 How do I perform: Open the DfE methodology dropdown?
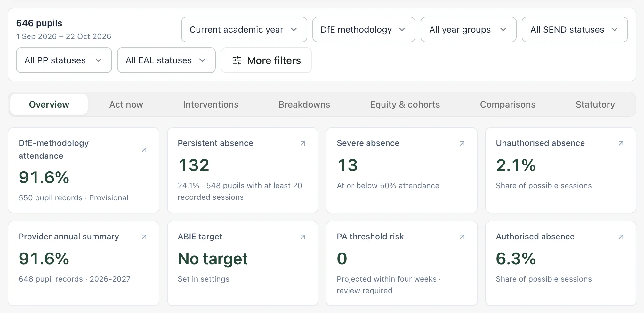pos(364,29)
